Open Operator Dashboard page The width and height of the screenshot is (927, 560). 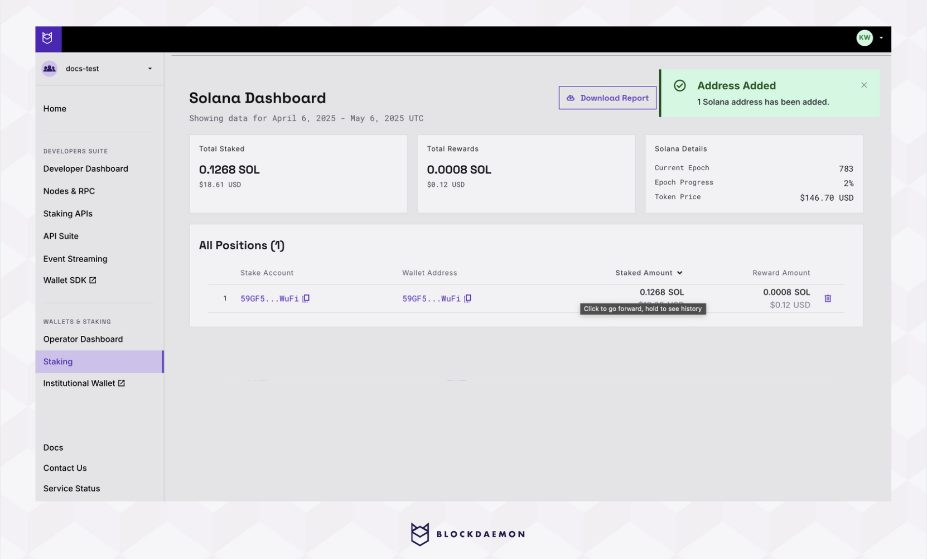tap(83, 339)
